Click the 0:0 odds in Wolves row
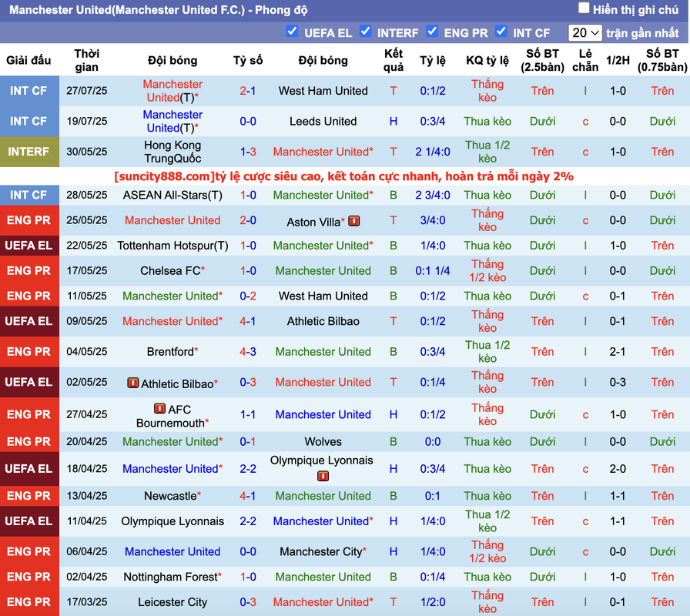The width and height of the screenshot is (690, 616). click(433, 441)
